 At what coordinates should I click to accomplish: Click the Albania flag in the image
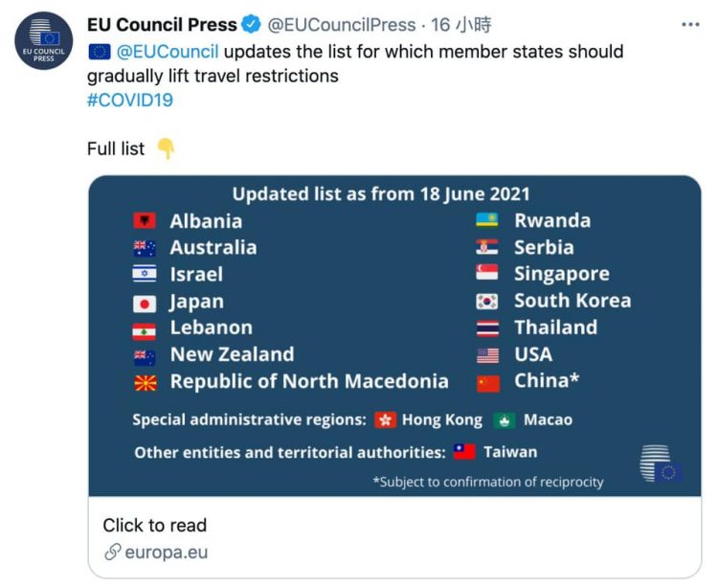coord(145,220)
